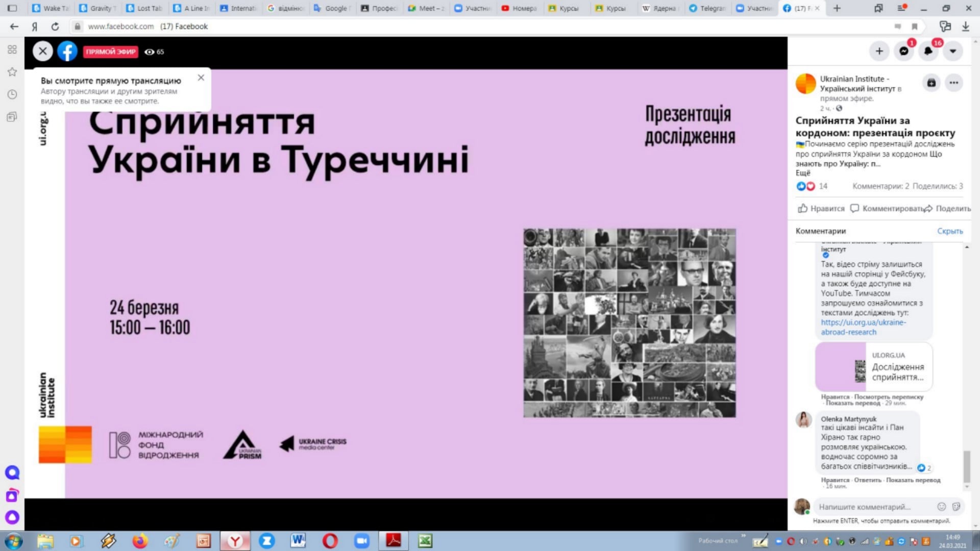
Task: Switch to Gravity tab
Action: 98,8
